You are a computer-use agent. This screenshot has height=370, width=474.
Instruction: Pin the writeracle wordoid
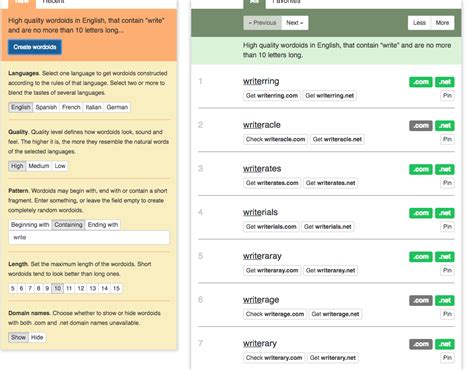tap(447, 139)
